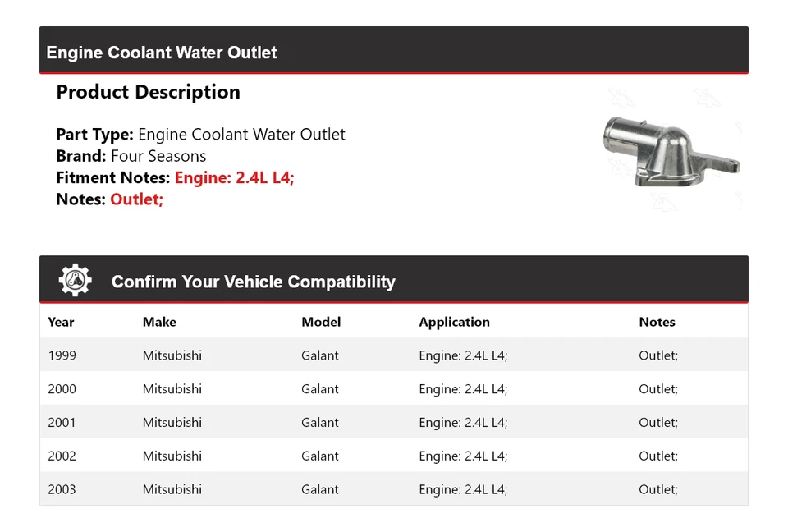The image size is (788, 532).
Task: Select Galant in the 2001 row
Action: pyautogui.click(x=320, y=423)
